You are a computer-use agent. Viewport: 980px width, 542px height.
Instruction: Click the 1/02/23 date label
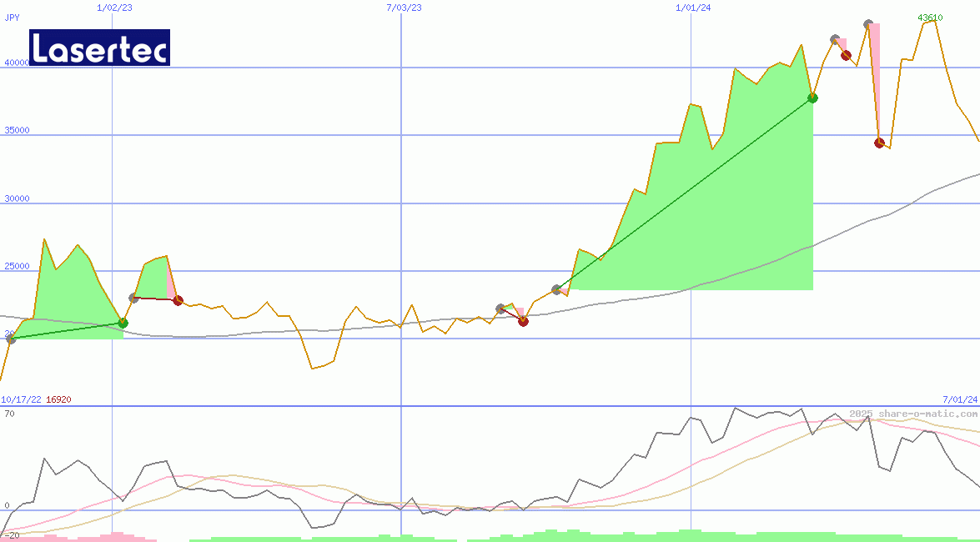pos(113,8)
